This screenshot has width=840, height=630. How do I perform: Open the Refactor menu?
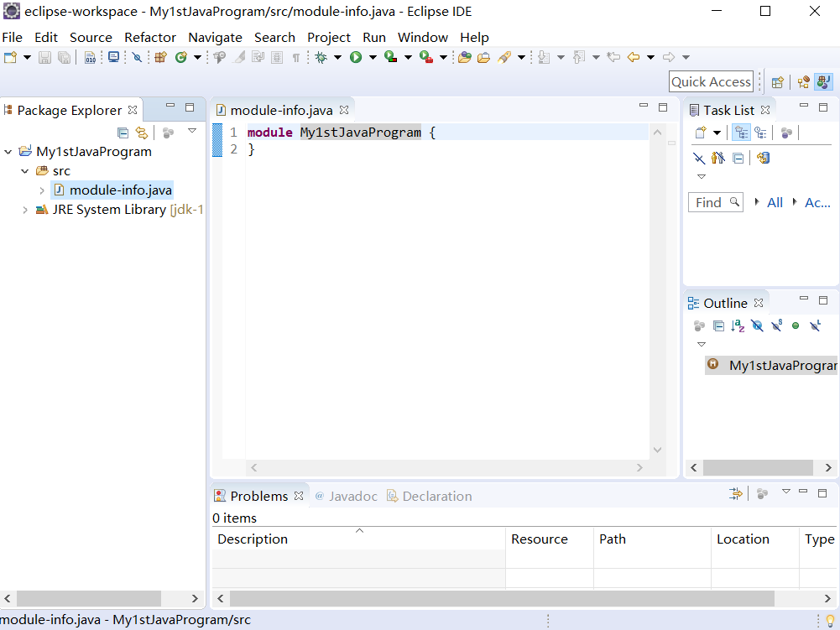(x=150, y=38)
